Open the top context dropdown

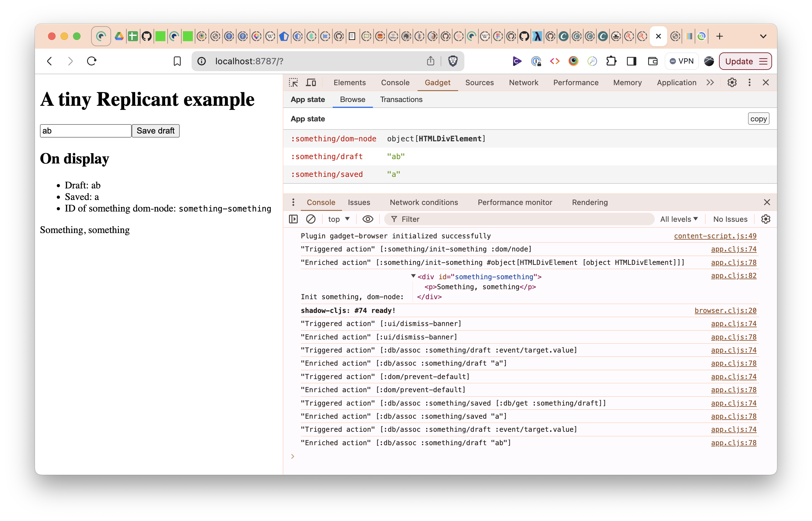pos(339,219)
